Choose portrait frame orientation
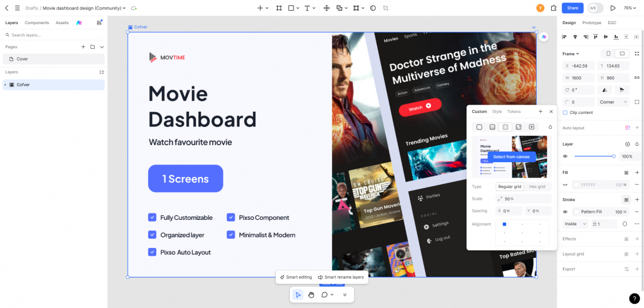Image resolution: width=644 pixels, height=308 pixels. pos(608,53)
